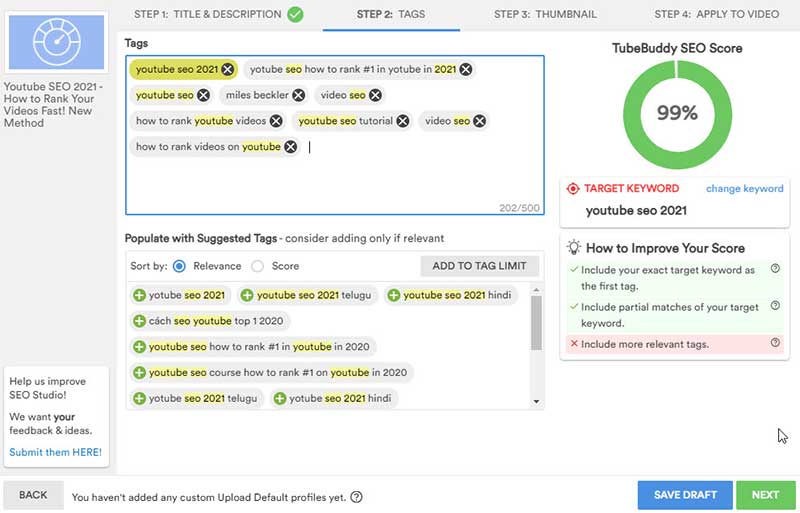This screenshot has height=513, width=800.
Task: Open the 'Submit them HERE!' feedback link
Action: 55,452
